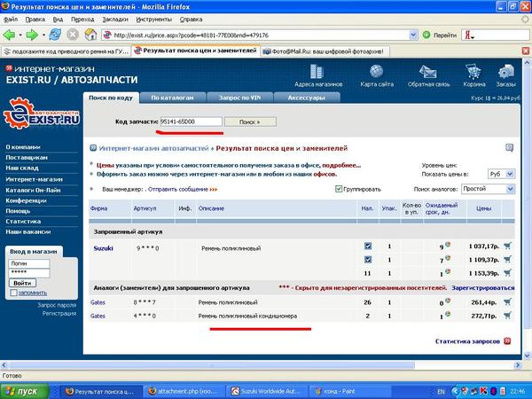Image resolution: width=532 pixels, height=399 pixels.
Task: Open the Корзина shopping cart icon
Action: [x=473, y=72]
